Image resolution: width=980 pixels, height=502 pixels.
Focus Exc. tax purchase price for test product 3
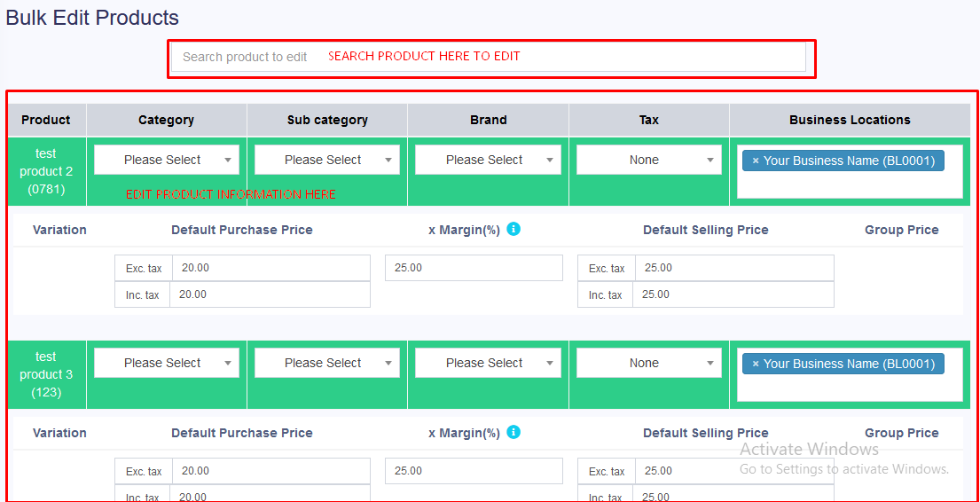270,471
